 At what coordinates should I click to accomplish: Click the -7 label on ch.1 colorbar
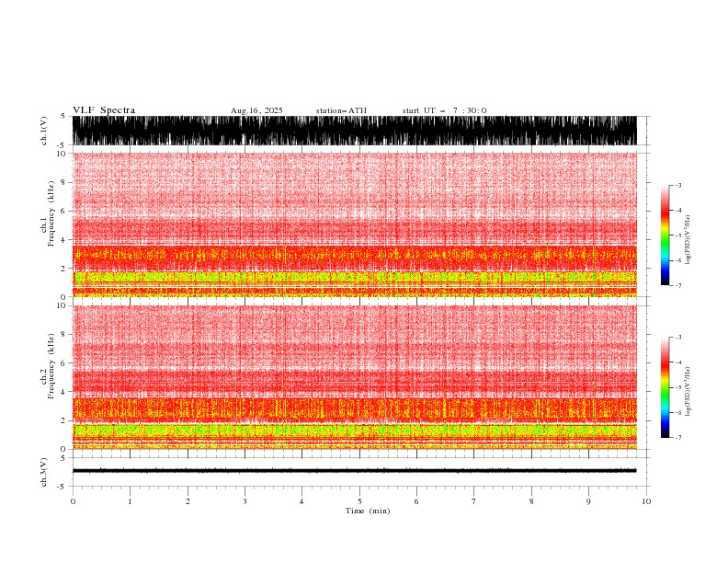point(678,285)
